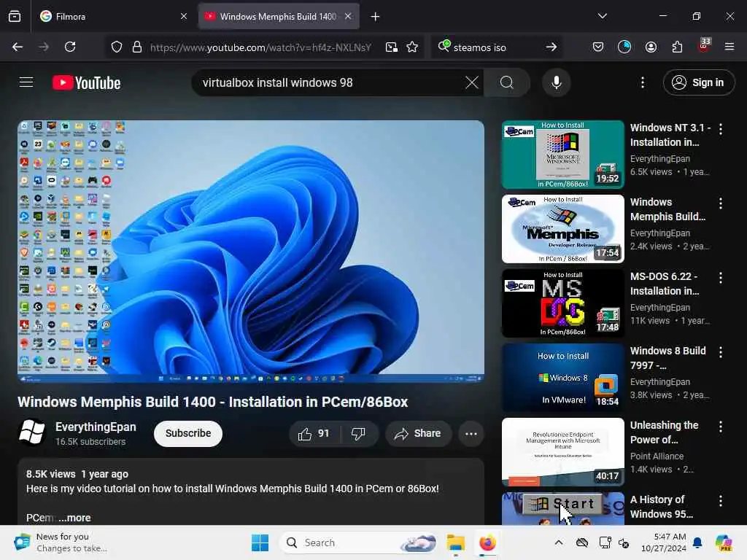Click the Sign in button
Screen dimensions: 747x560
point(699,82)
